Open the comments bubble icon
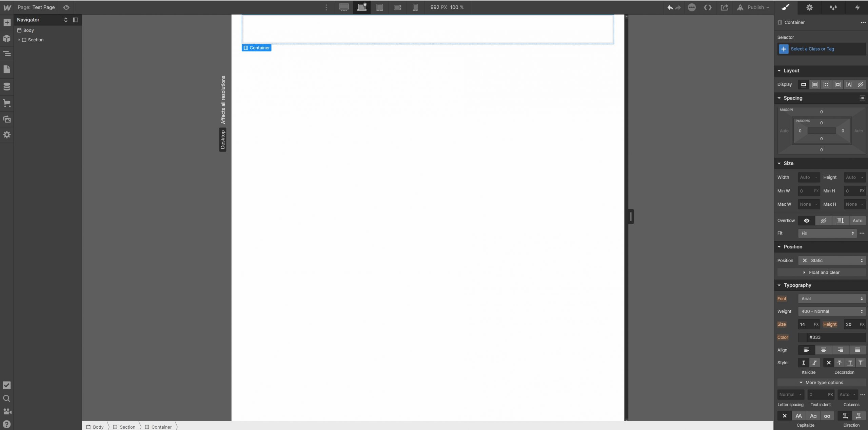Image resolution: width=868 pixels, height=430 pixels. 692,7
